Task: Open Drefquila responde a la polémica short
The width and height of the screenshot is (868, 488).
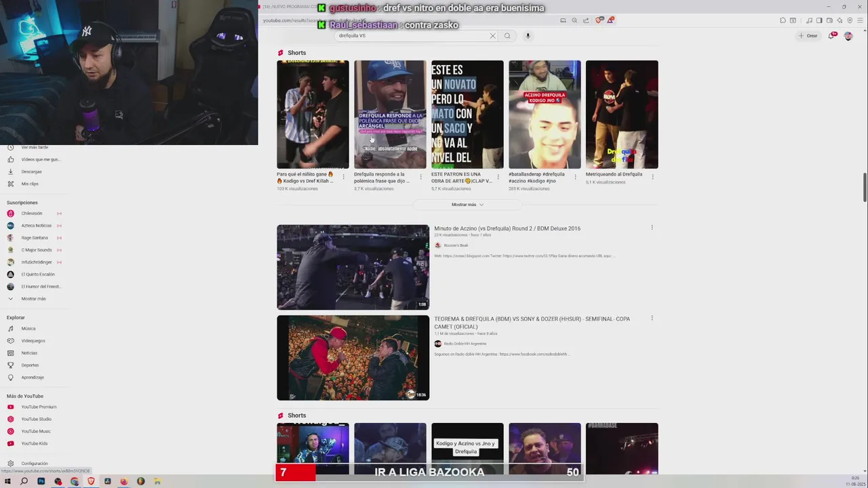Action: (390, 115)
